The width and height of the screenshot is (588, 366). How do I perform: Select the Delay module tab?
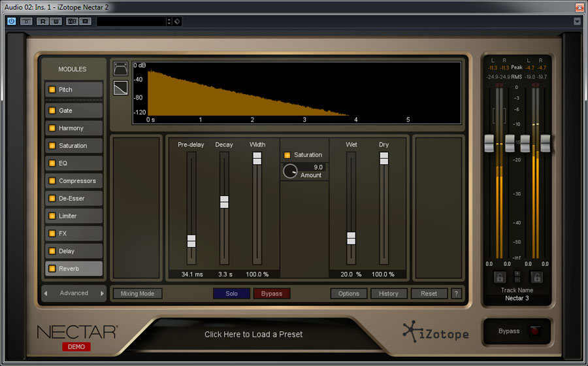click(x=73, y=251)
